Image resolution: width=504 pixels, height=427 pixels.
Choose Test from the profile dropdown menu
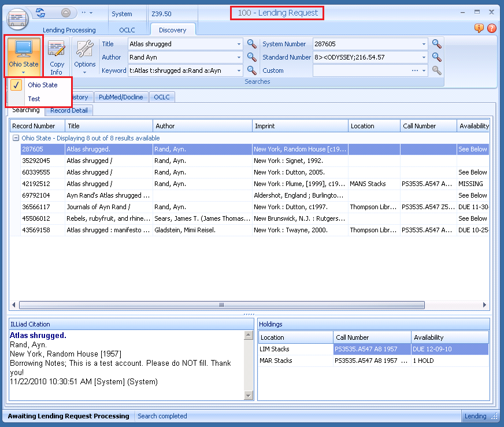pos(34,99)
